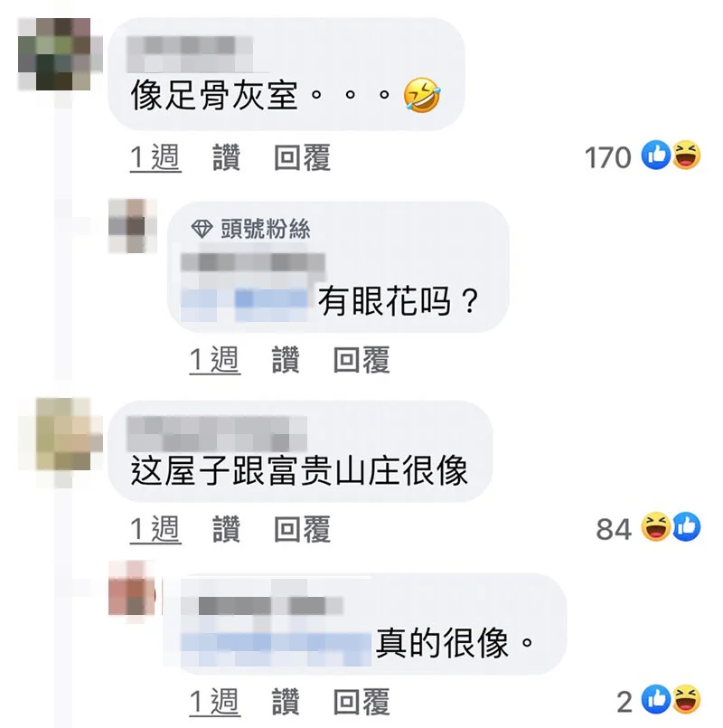
Task: Open timestamp link of first comment
Action: pyautogui.click(x=155, y=158)
